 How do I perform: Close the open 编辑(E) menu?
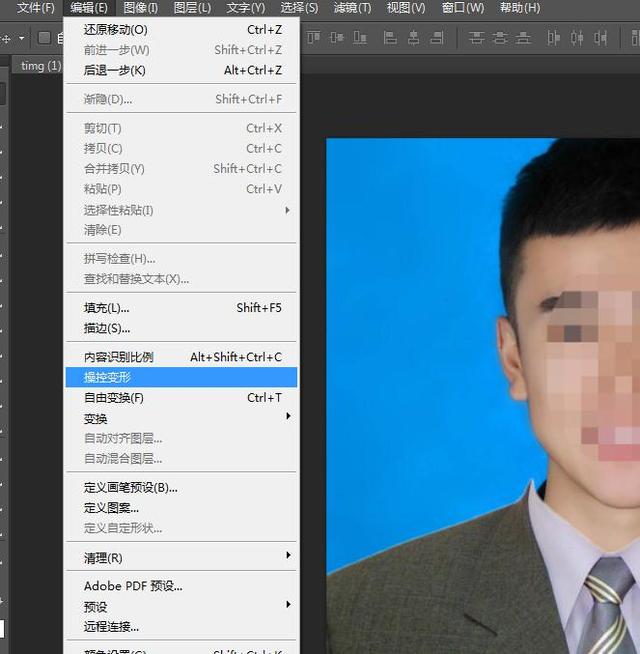(88, 8)
